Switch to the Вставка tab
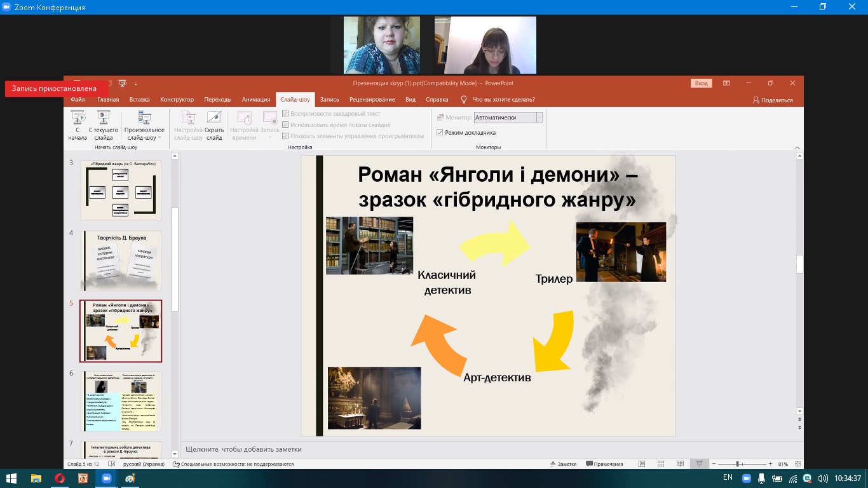Image resolution: width=868 pixels, height=488 pixels. click(139, 100)
